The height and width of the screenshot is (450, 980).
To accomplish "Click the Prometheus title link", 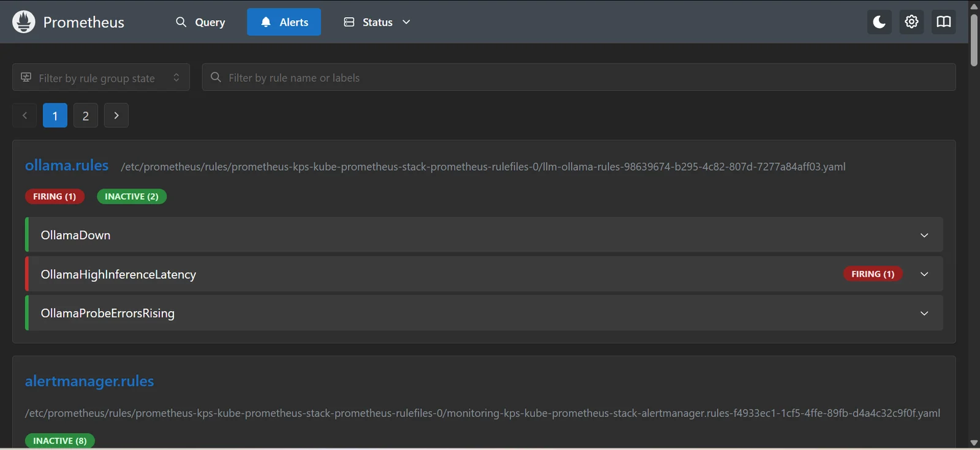I will pos(84,23).
